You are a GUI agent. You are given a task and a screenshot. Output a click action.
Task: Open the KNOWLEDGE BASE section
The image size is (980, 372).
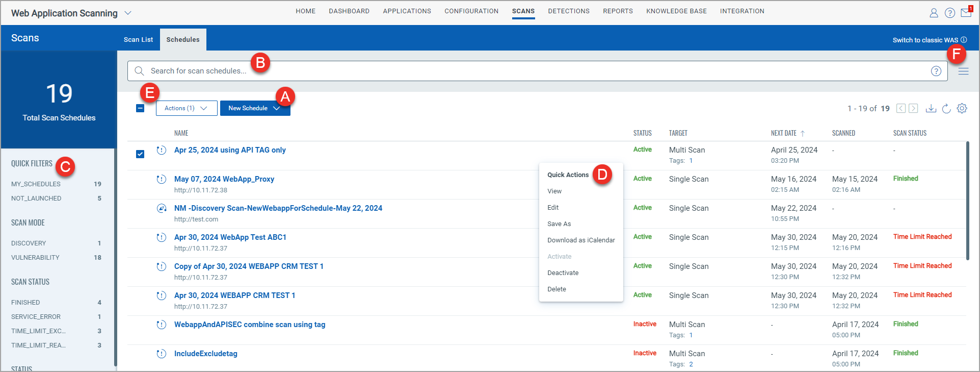coord(676,11)
